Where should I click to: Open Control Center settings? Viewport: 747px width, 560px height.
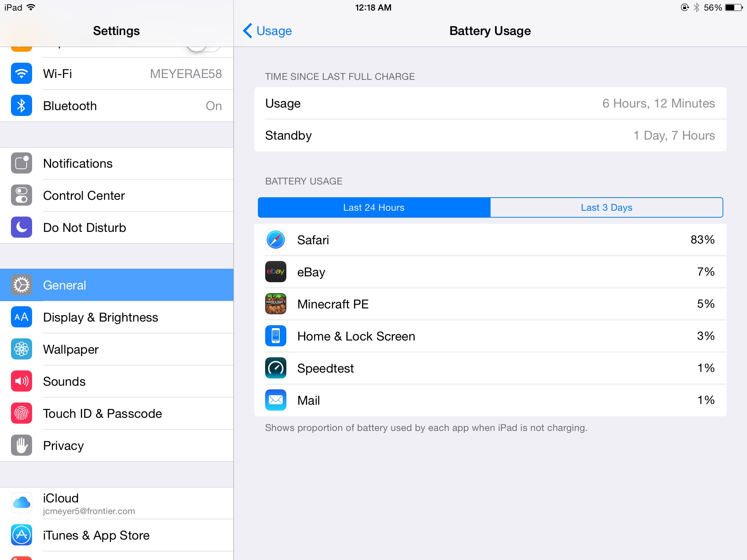[x=117, y=195]
